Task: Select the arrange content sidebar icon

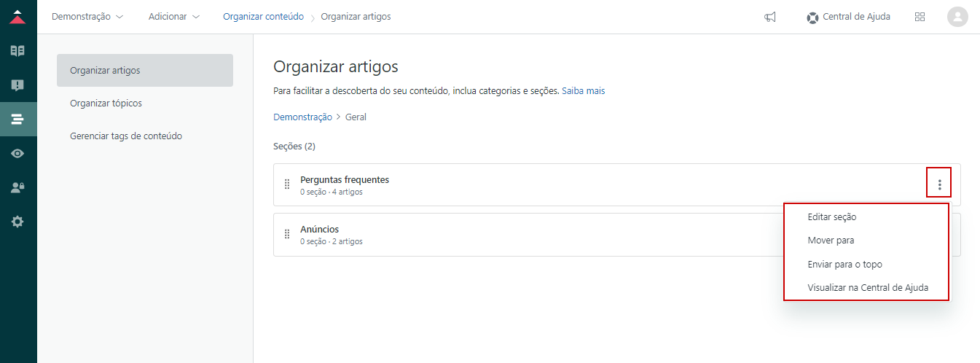Action: (17, 119)
